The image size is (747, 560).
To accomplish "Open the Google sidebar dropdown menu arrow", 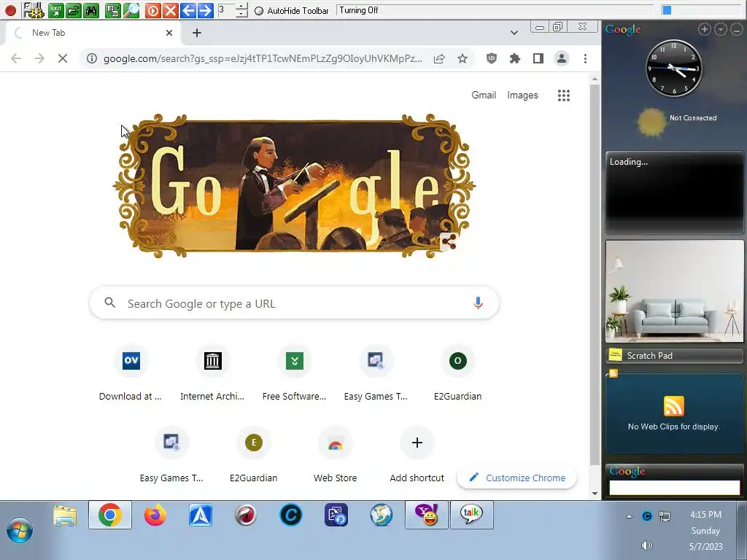I will click(x=721, y=29).
